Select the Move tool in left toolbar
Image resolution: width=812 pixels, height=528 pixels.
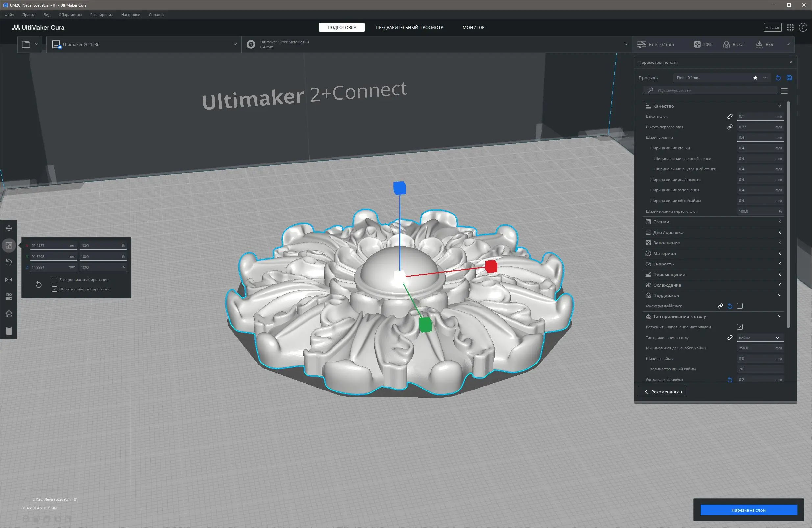click(x=9, y=228)
